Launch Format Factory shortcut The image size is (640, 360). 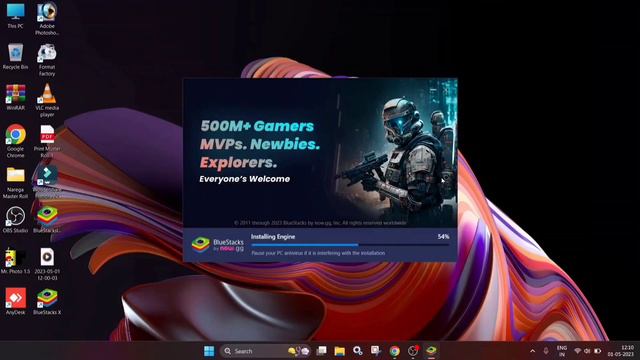(47, 60)
